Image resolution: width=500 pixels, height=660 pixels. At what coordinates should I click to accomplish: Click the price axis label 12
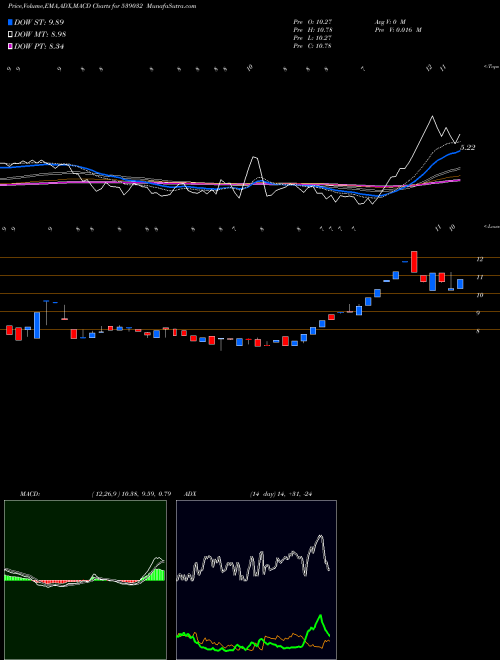point(479,259)
